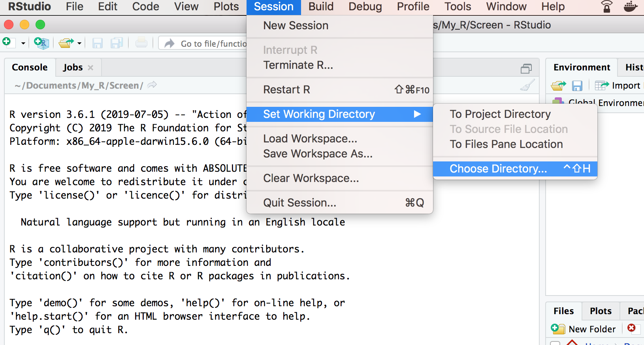Choose Restart R from the Session menu
The width and height of the screenshot is (644, 345).
pyautogui.click(x=286, y=90)
